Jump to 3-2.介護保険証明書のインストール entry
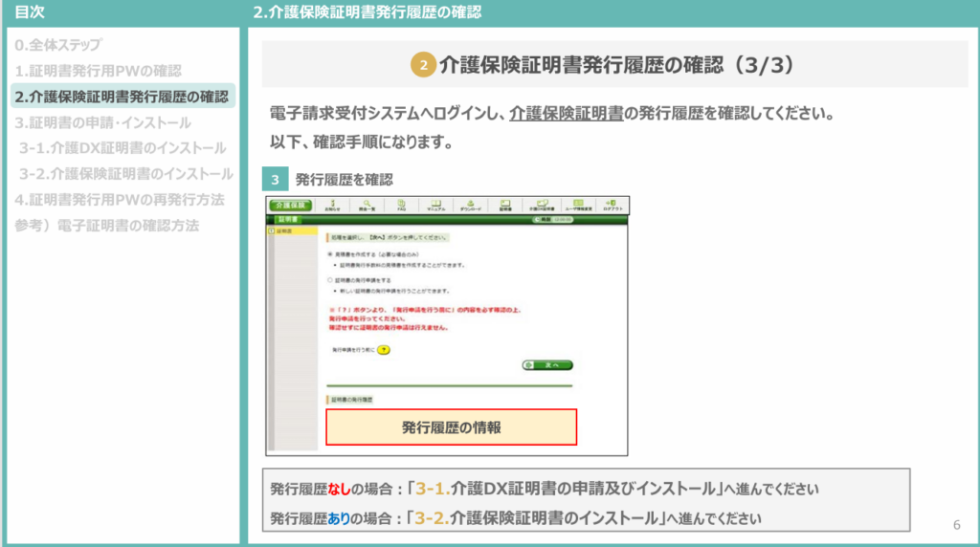 click(x=126, y=174)
